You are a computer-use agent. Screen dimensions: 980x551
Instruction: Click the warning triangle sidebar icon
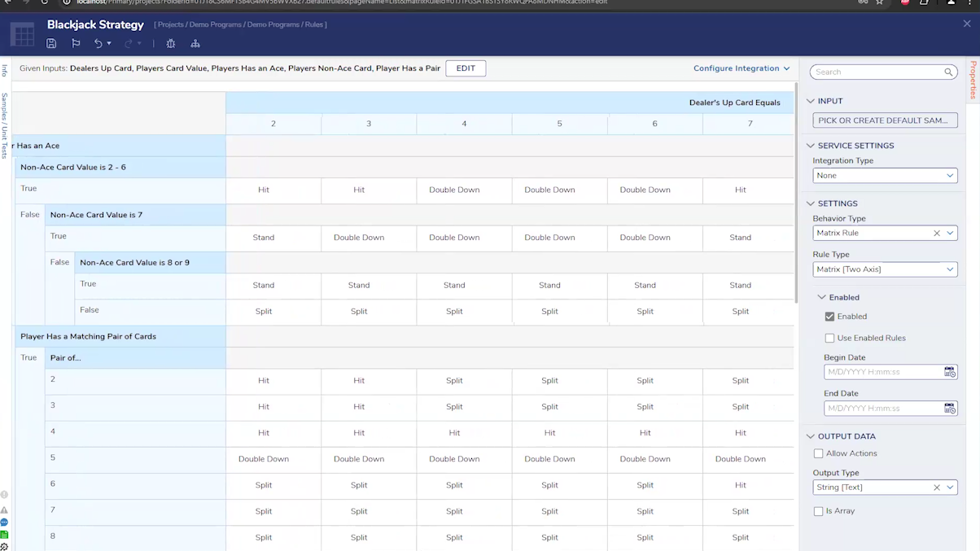[4, 509]
